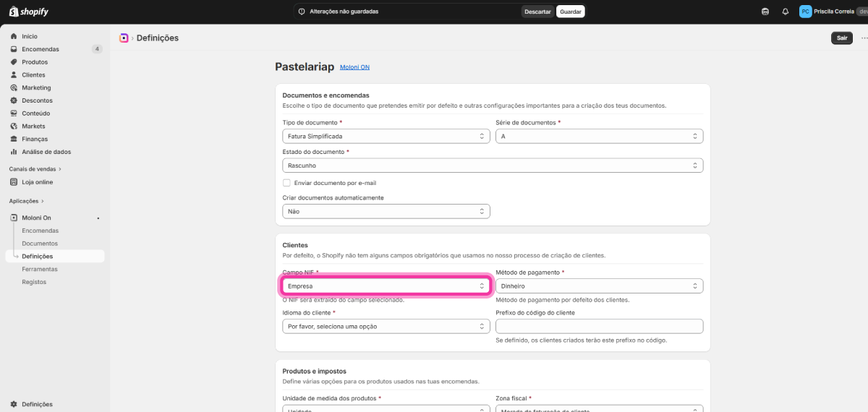
Task: Open the Moloni ON link
Action: [x=354, y=67]
